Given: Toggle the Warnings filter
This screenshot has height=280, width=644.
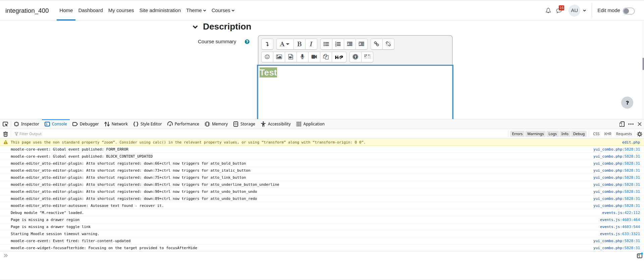Looking at the screenshot, I should [535, 134].
